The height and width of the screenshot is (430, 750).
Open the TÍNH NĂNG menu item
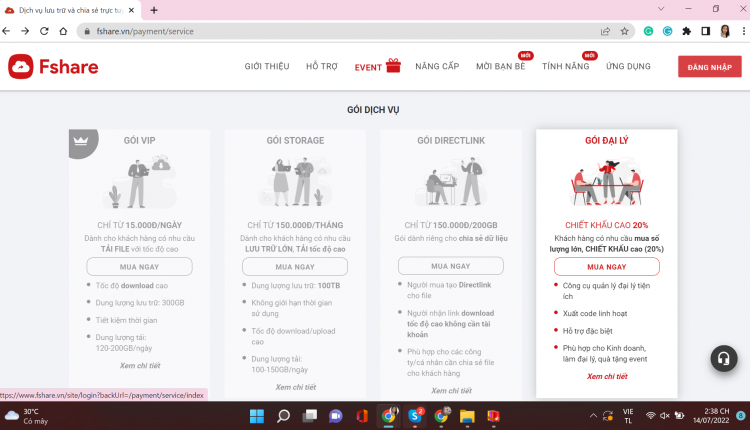tap(565, 66)
